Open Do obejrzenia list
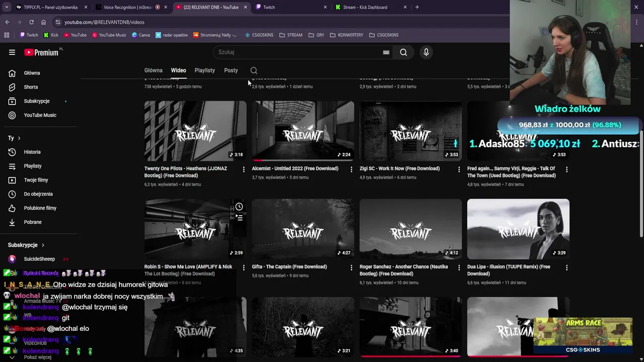This screenshot has height=362, width=644. point(38,194)
